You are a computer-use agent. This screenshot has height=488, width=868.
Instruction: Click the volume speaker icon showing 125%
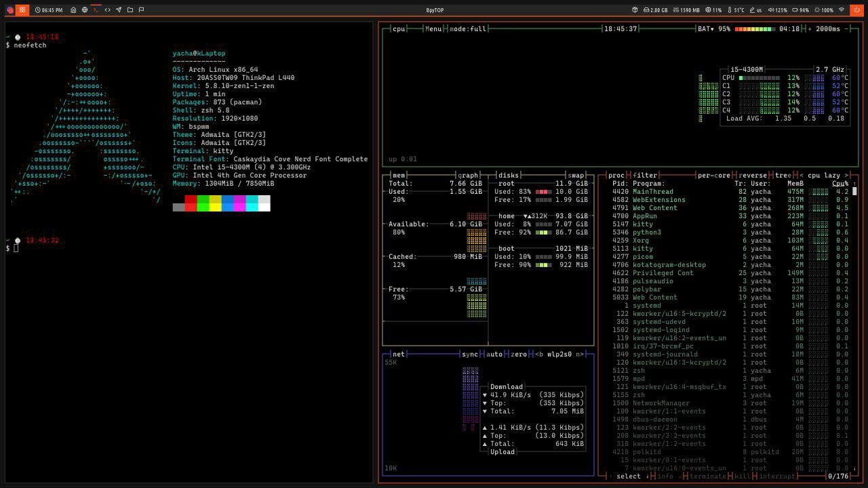tap(771, 10)
